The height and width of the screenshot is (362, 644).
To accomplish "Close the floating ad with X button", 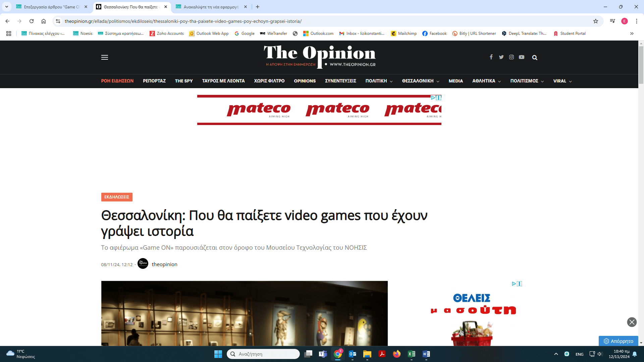I will 632,322.
